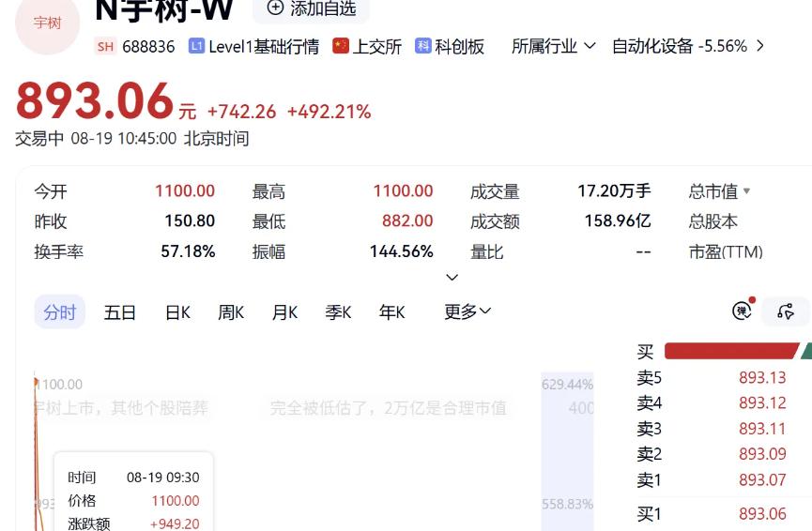Click the L1 Level1 quote icon
The height and width of the screenshot is (531, 812).
point(196,46)
